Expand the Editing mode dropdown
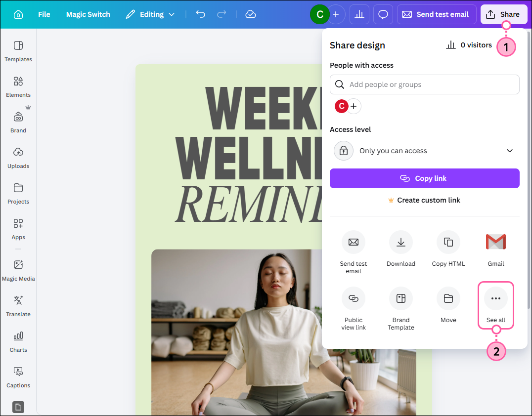Viewport: 532px width, 416px height. pyautogui.click(x=150, y=14)
